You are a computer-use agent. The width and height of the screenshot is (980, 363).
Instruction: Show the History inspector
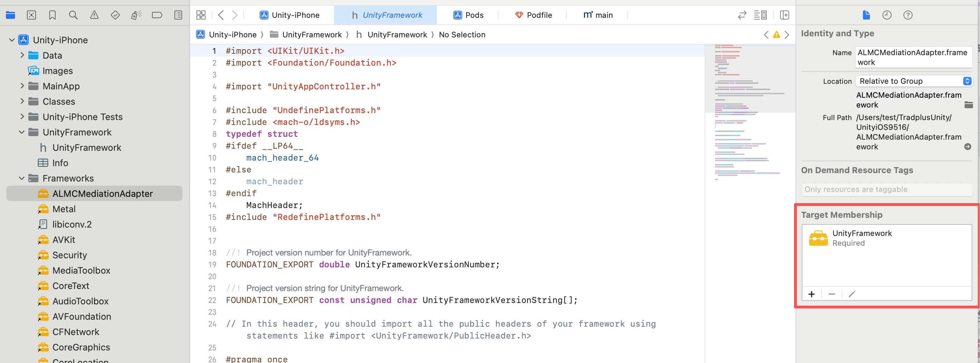point(887,15)
